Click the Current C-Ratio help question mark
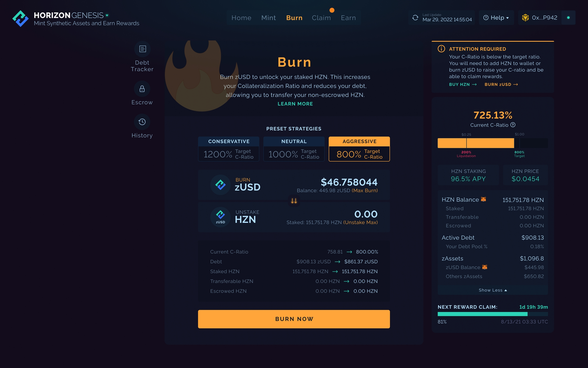The image size is (588, 368). tap(513, 125)
